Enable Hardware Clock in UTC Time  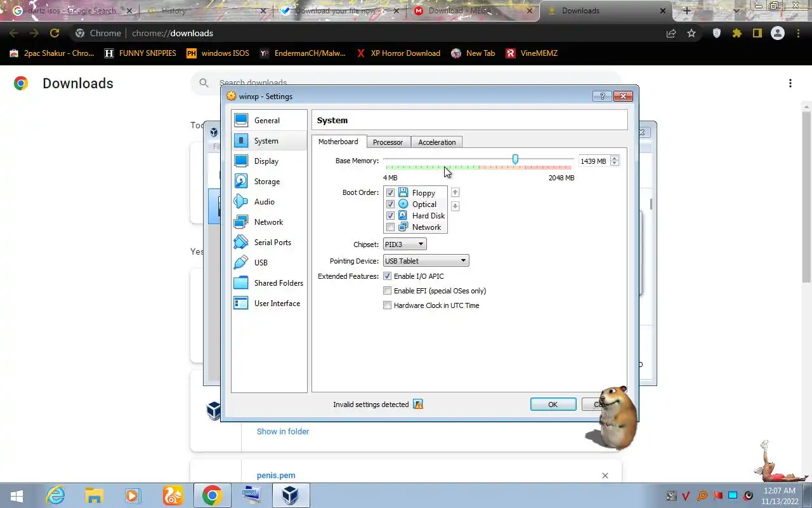click(387, 305)
